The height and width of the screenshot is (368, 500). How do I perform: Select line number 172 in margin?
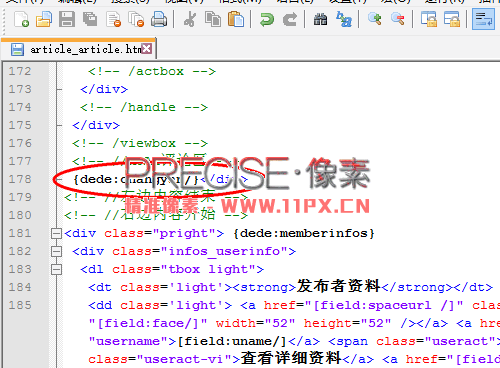click(x=20, y=71)
